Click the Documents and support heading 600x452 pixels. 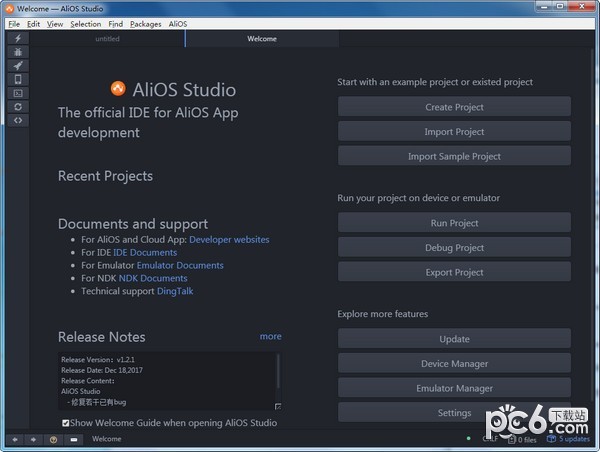[x=133, y=224]
